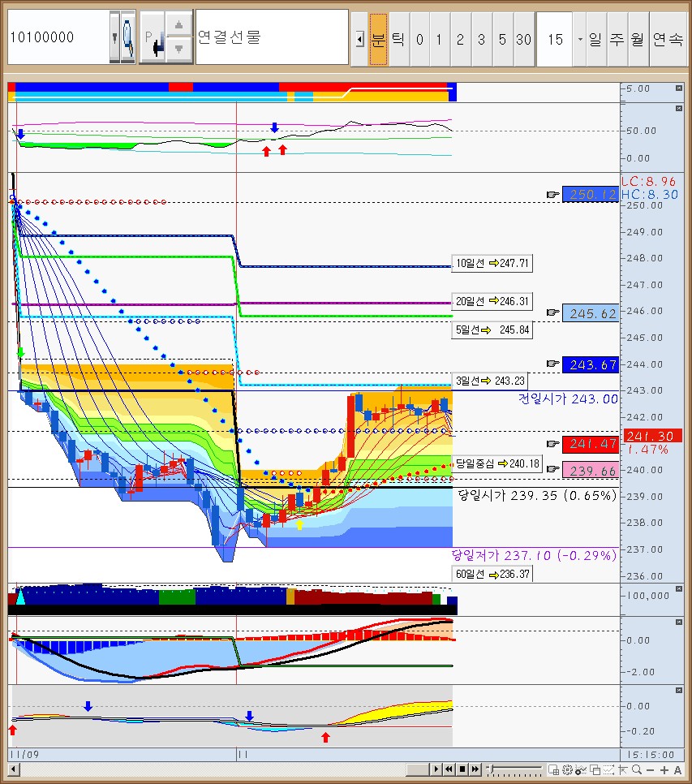The image size is (692, 784).
Task: Close the top indicator panel
Action: (x=679, y=88)
